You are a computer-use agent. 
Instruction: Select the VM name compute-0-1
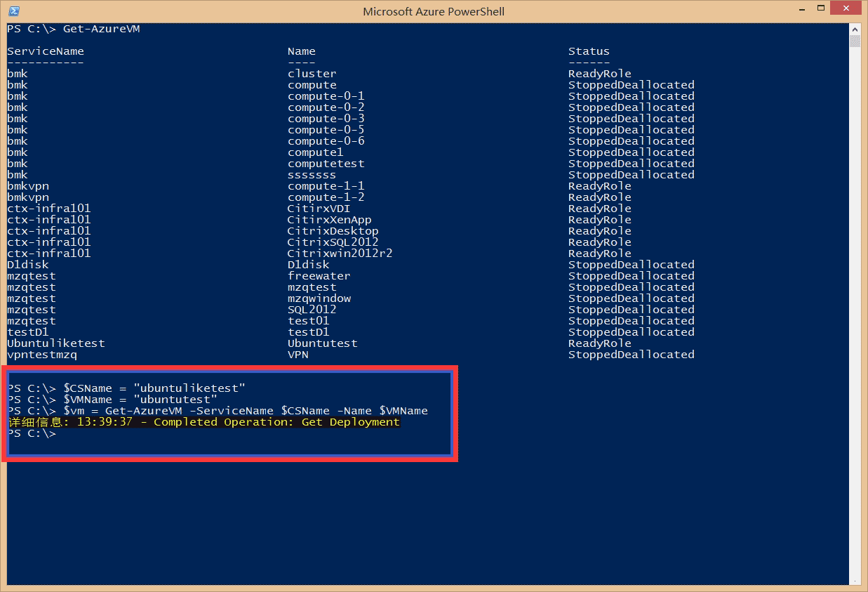coord(326,96)
